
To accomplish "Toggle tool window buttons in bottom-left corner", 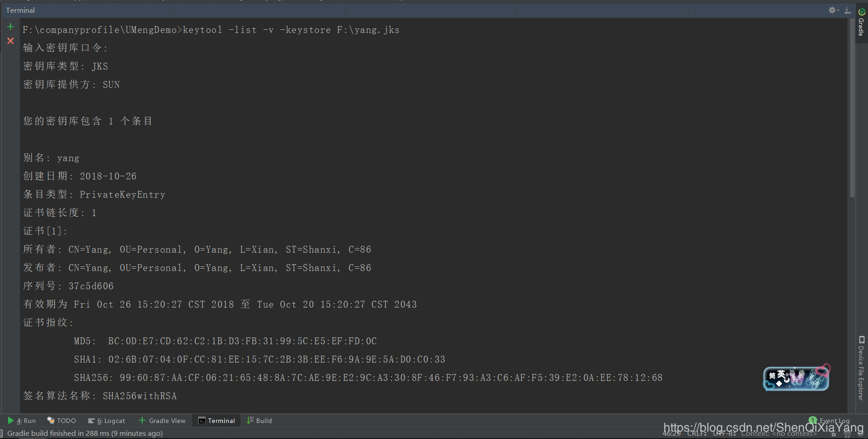I will 2,434.
